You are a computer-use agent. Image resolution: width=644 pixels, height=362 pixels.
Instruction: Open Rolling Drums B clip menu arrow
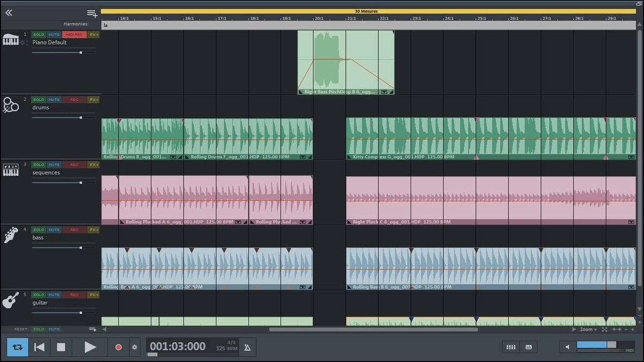pyautogui.click(x=173, y=157)
